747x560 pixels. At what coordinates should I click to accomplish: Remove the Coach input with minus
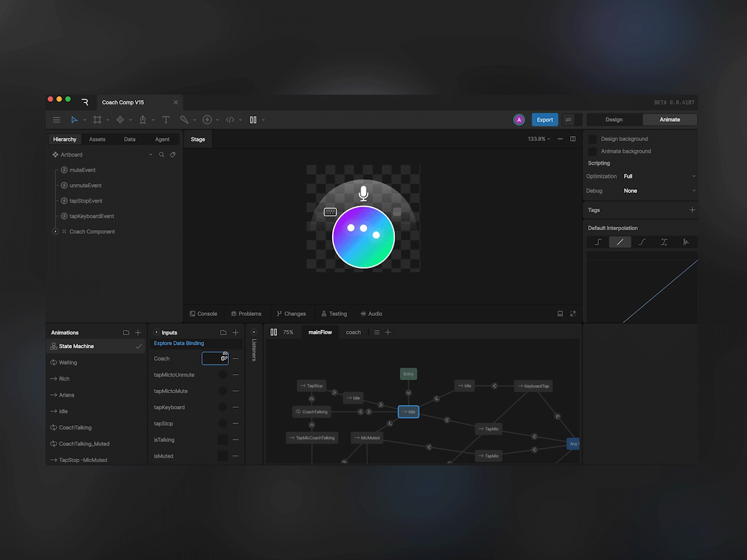236,359
